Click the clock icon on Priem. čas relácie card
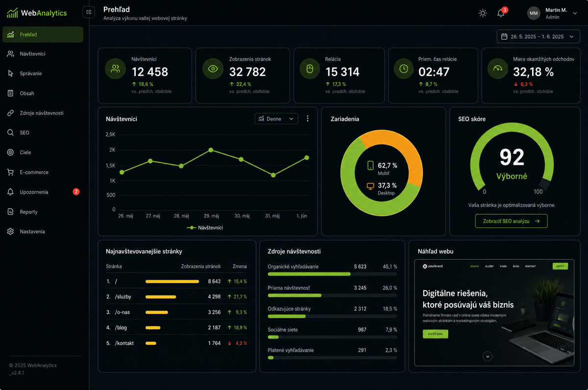Image resolution: width=588 pixels, height=390 pixels. tap(404, 69)
